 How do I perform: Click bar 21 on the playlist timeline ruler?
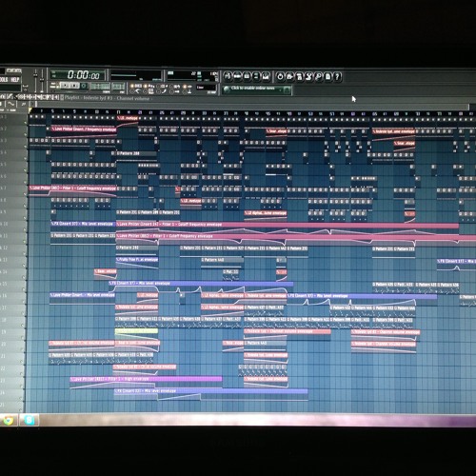(140, 112)
